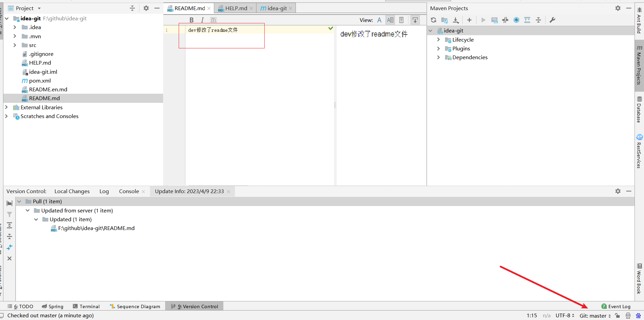Close update info with X icon
This screenshot has width=644, height=320.
pyautogui.click(x=9, y=258)
